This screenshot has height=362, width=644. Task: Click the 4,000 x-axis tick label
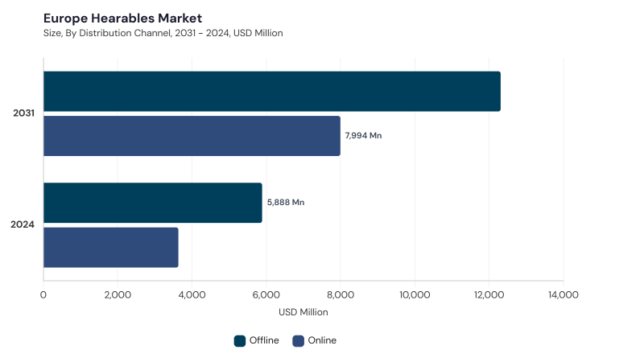[192, 294]
